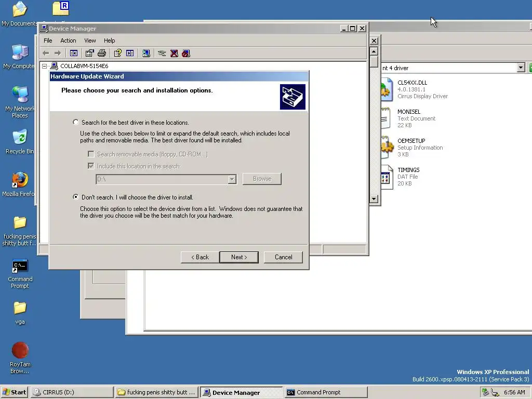Open the OEMSETUP setup information icon

[387, 147]
